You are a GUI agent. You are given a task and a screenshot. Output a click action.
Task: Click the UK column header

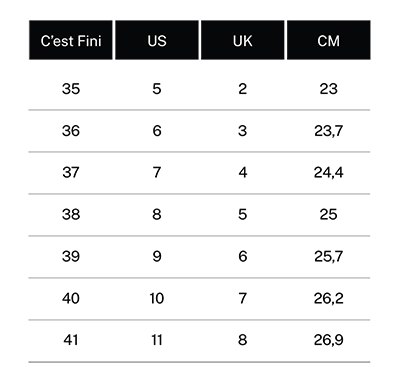tap(243, 40)
